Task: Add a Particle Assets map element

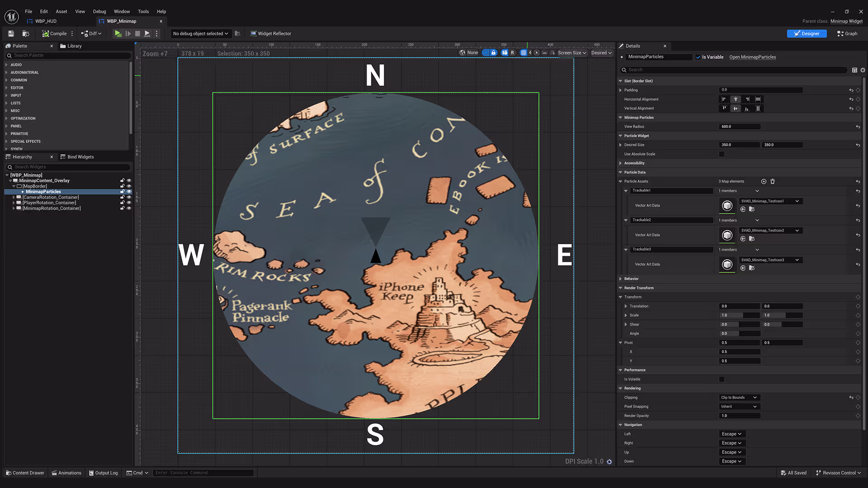Action: [x=764, y=181]
